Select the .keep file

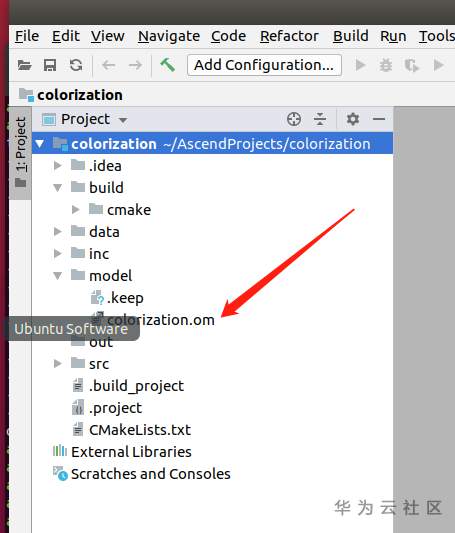point(117,298)
